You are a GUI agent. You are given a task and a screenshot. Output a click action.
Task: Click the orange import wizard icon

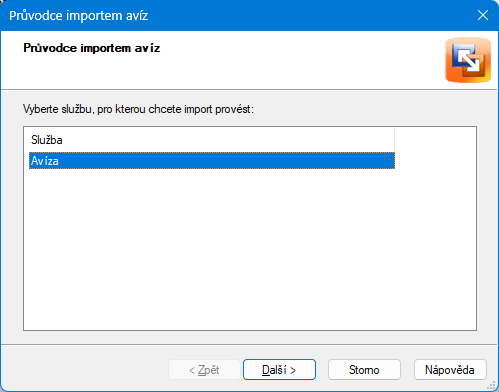(x=468, y=60)
